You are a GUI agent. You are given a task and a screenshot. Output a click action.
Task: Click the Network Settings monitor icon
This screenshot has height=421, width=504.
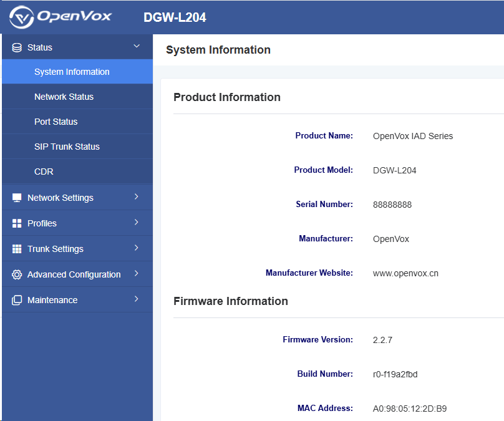[17, 198]
